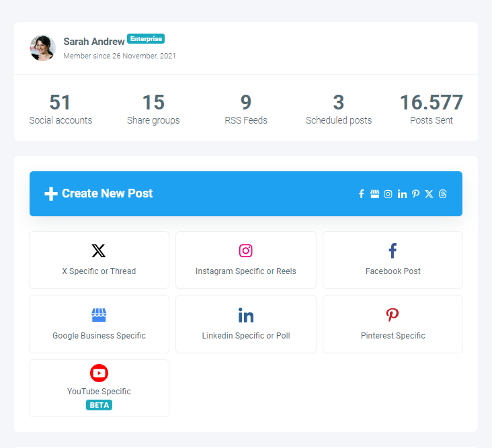The height and width of the screenshot is (448, 492).
Task: Click the Threads icon in the blue banner
Action: tap(443, 194)
